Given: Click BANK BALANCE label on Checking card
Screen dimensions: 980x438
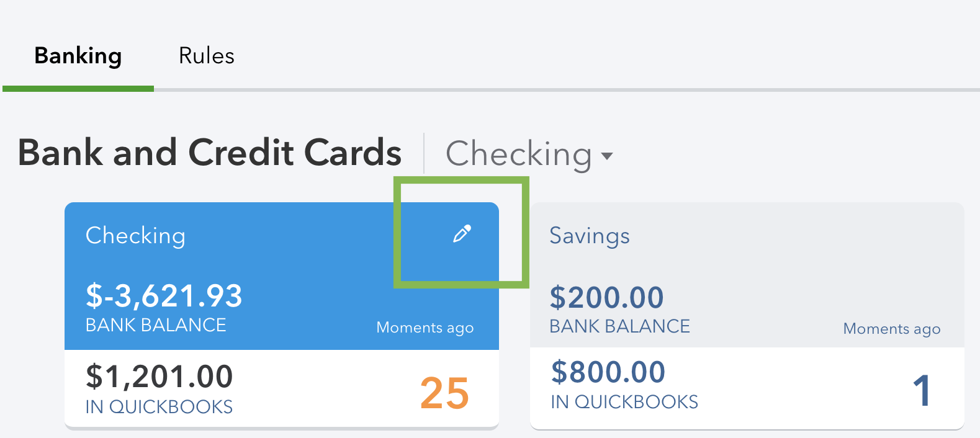Looking at the screenshot, I should [156, 325].
